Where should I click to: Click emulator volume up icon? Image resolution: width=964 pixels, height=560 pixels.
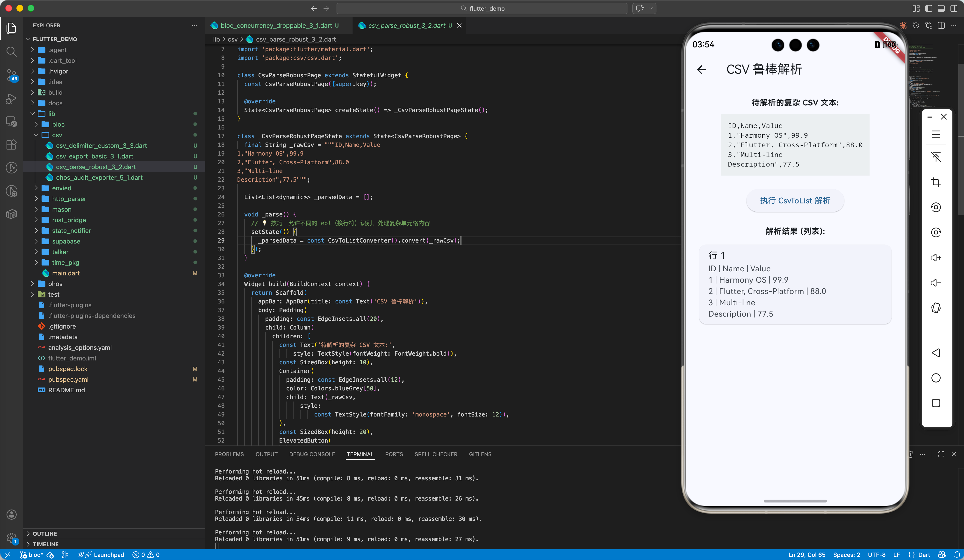936,258
